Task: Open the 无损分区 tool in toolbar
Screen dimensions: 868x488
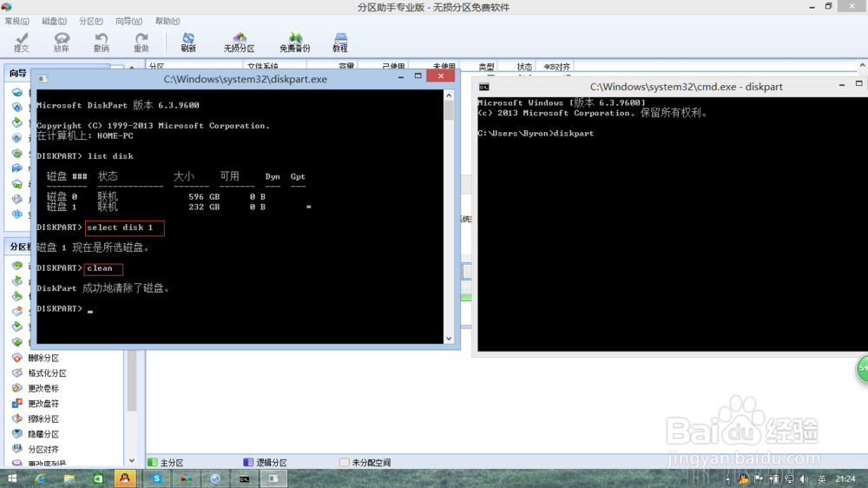Action: coord(240,42)
